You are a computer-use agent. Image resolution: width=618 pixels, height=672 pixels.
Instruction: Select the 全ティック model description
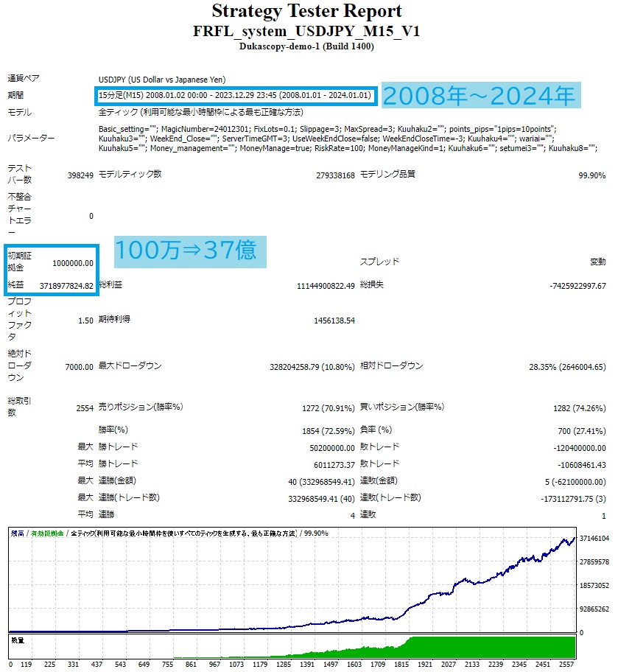click(x=201, y=112)
